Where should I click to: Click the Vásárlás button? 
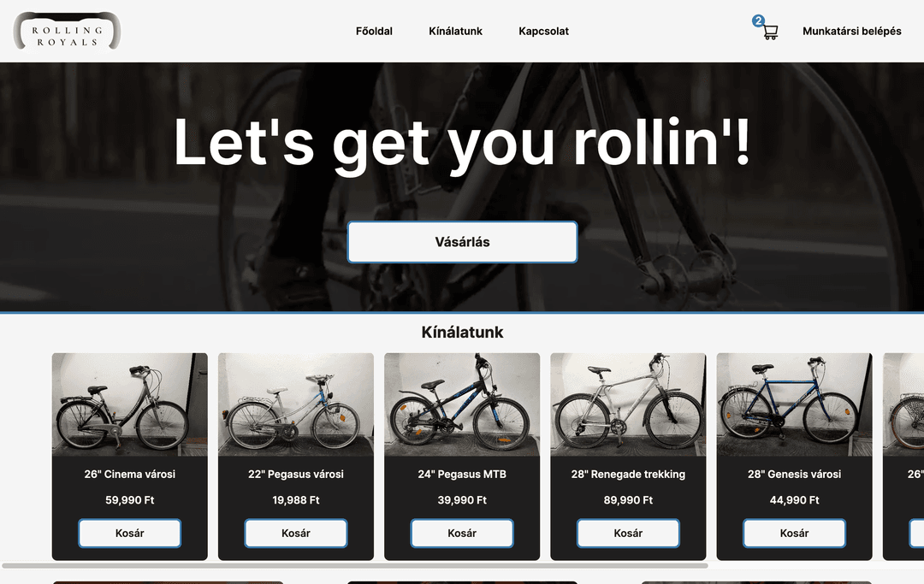click(463, 242)
